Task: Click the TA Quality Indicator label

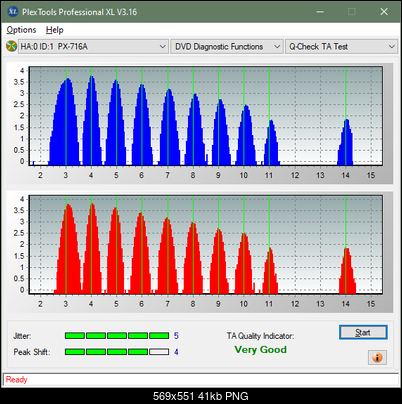Action: point(260,336)
